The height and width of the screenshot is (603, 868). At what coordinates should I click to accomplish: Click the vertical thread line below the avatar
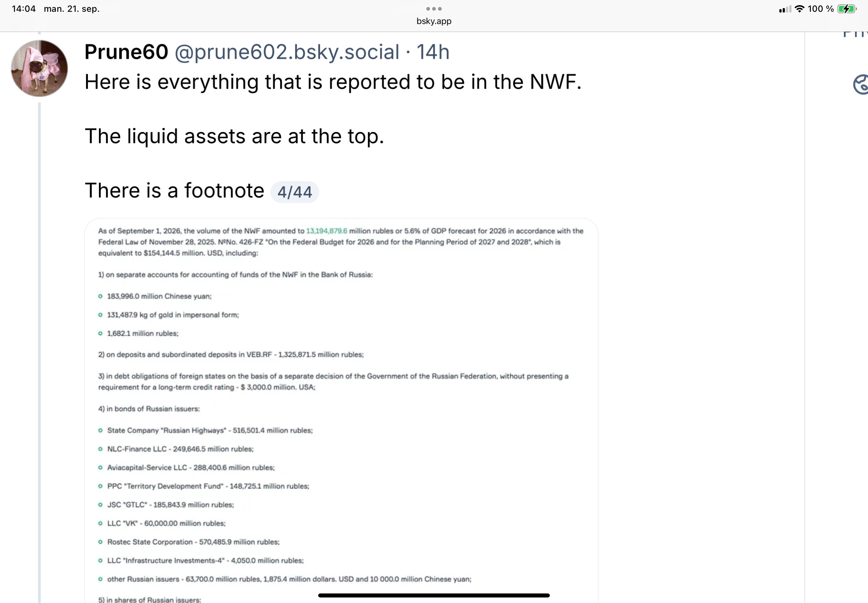pyautogui.click(x=39, y=352)
